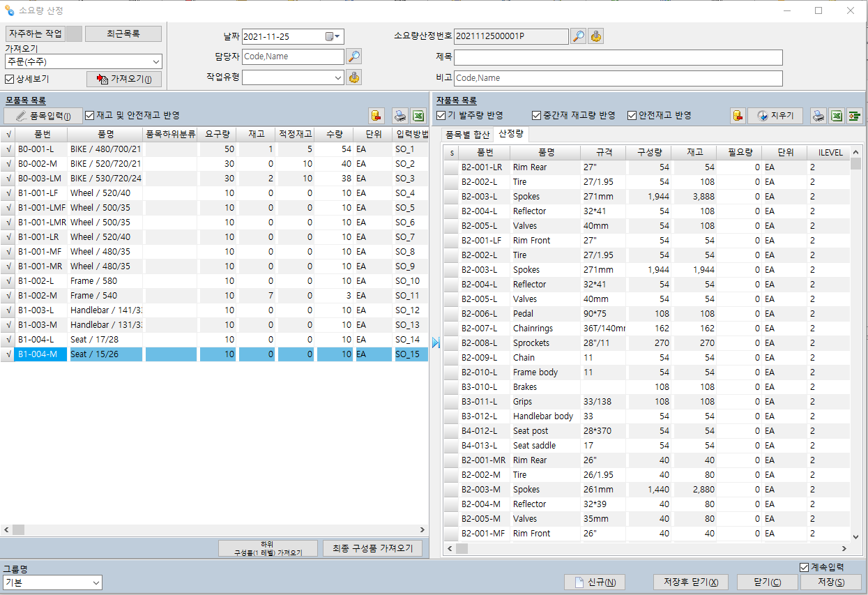Toggle the 재고 및 안전재고 반영 checkbox
Screen dimensions: 868x595
click(x=89, y=115)
